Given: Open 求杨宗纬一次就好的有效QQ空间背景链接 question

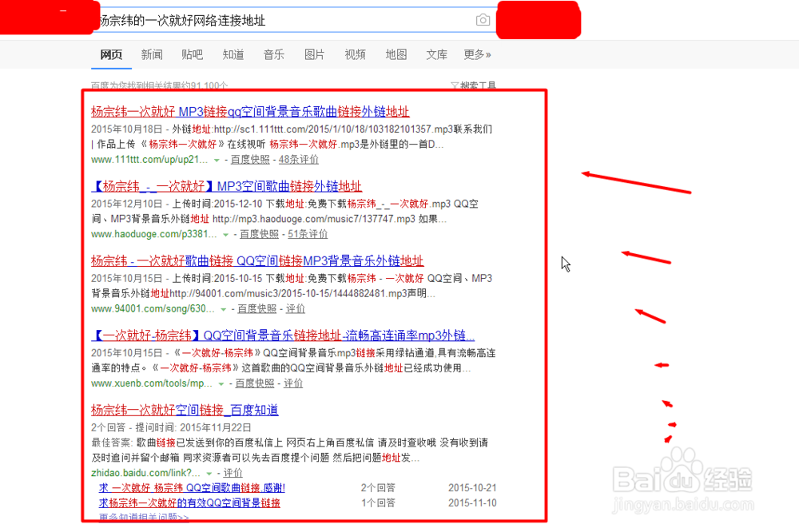Looking at the screenshot, I should [189, 503].
